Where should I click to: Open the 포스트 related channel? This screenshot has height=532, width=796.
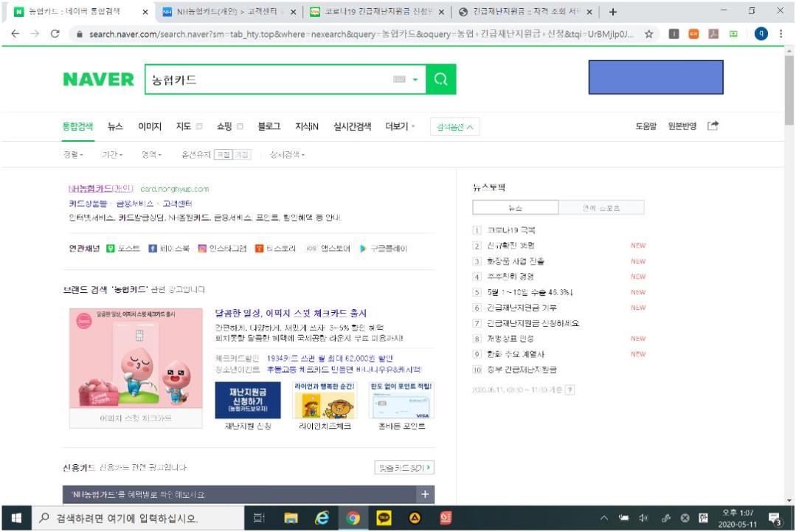(x=123, y=248)
